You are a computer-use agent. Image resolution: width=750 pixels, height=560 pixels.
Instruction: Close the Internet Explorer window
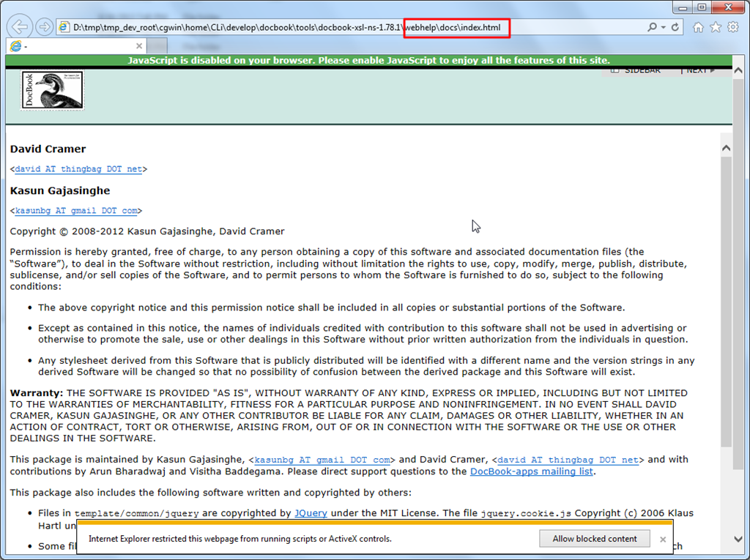point(729,7)
